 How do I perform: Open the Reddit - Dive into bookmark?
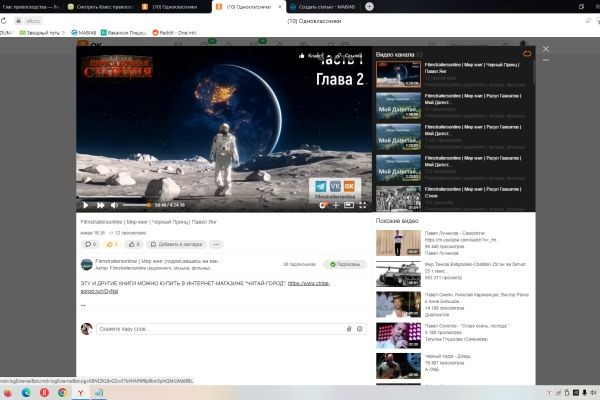click(175, 33)
